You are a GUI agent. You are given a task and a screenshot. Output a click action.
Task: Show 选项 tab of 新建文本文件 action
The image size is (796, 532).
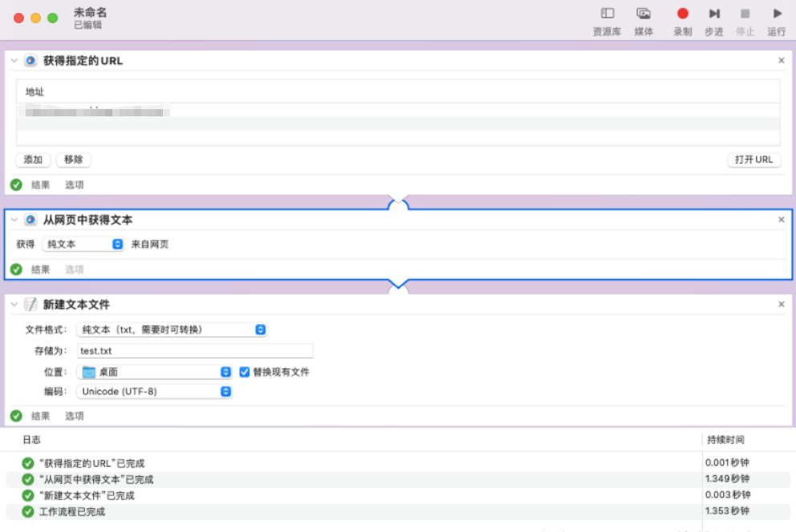click(75, 416)
